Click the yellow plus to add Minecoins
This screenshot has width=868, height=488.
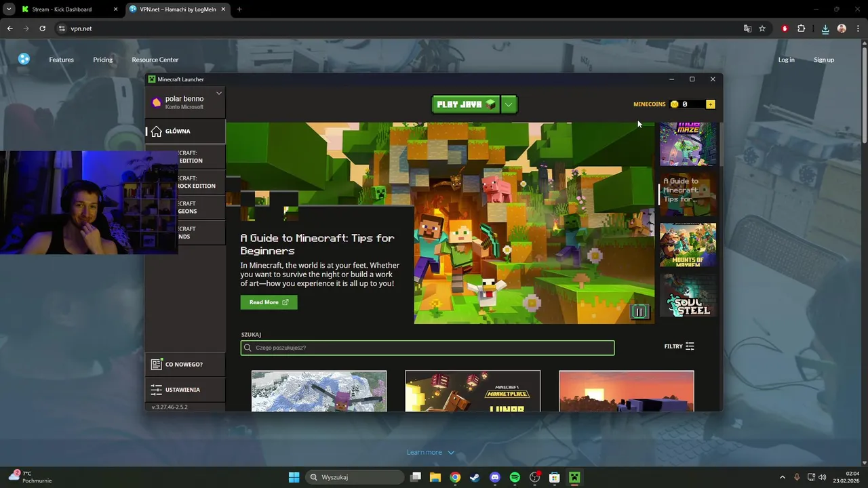pyautogui.click(x=710, y=104)
